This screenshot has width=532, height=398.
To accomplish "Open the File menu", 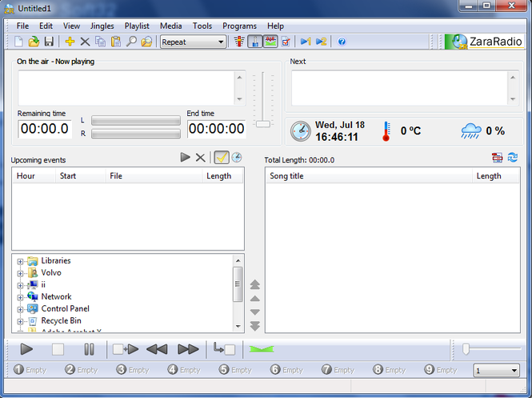I will click(x=22, y=26).
